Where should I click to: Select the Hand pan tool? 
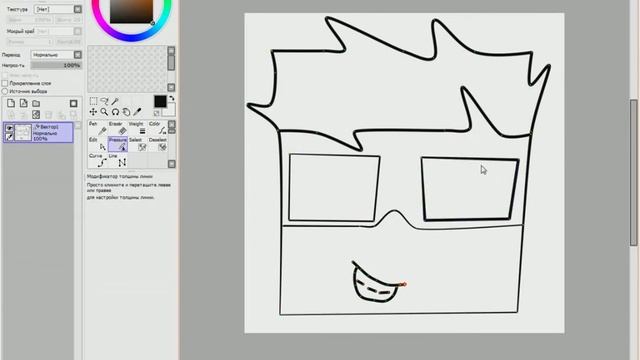click(x=127, y=111)
